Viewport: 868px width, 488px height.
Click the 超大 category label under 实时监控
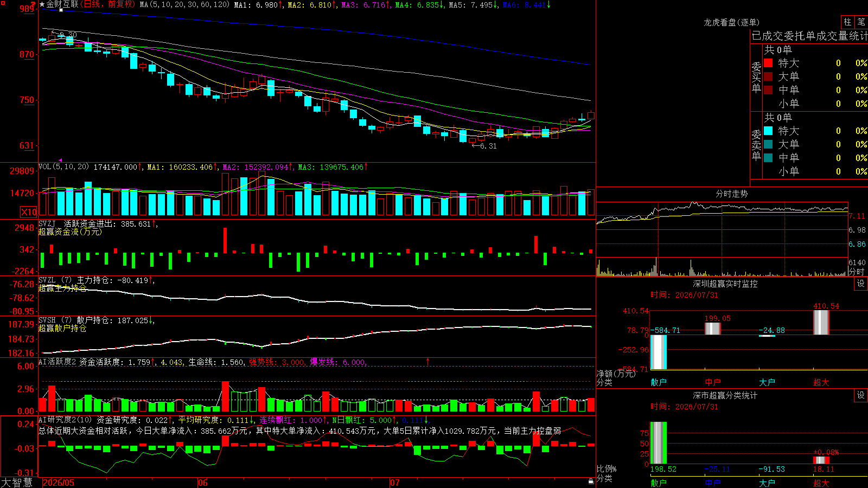[821, 382]
